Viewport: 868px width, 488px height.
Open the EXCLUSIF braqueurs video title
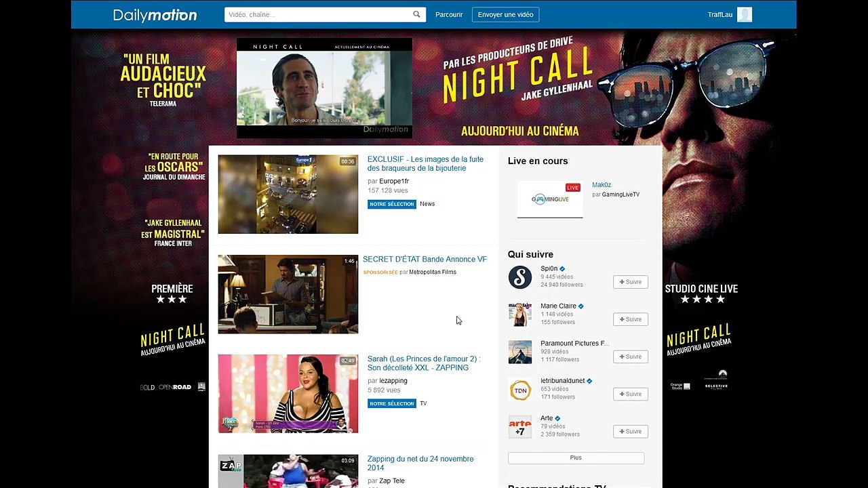[x=425, y=163]
